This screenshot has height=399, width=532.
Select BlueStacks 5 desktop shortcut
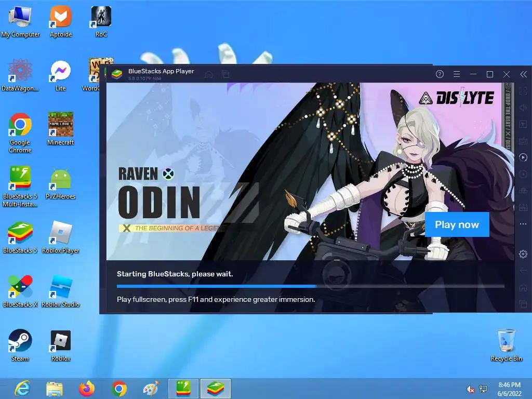tap(20, 237)
